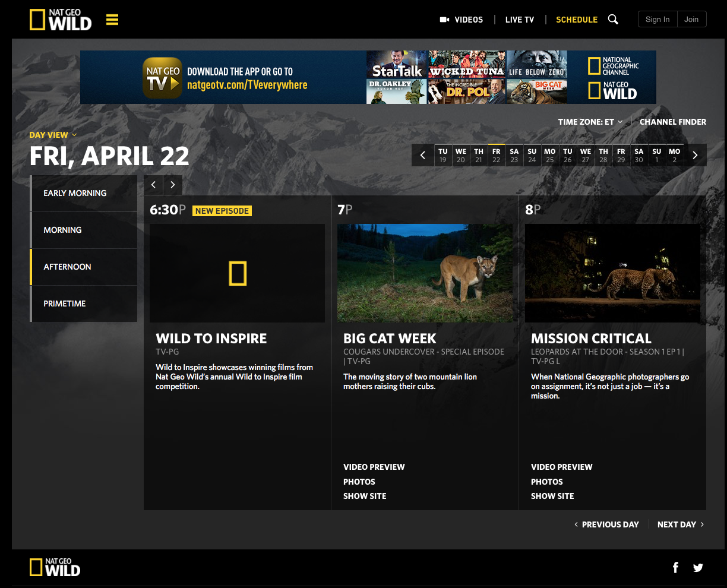Select Friday 29 in date strip
Viewport: 727px width, 588px height.
621,155
